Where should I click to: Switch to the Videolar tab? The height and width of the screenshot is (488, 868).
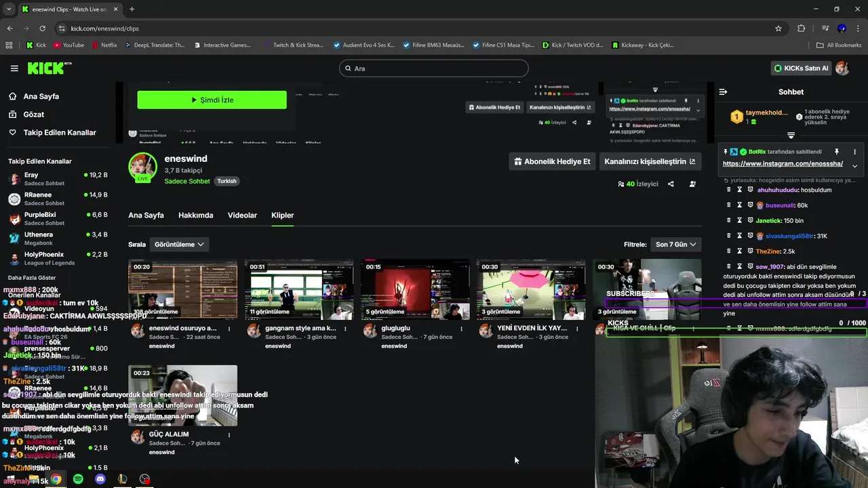(242, 216)
